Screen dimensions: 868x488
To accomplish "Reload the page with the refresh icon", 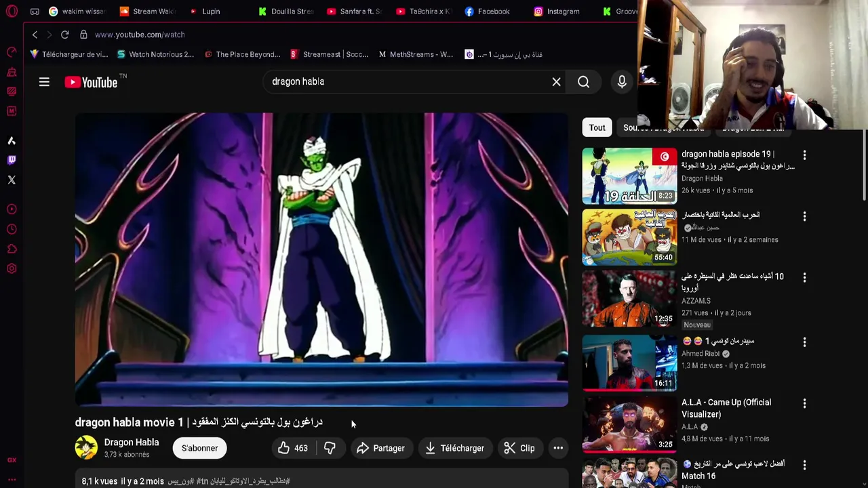I will pyautogui.click(x=64, y=35).
